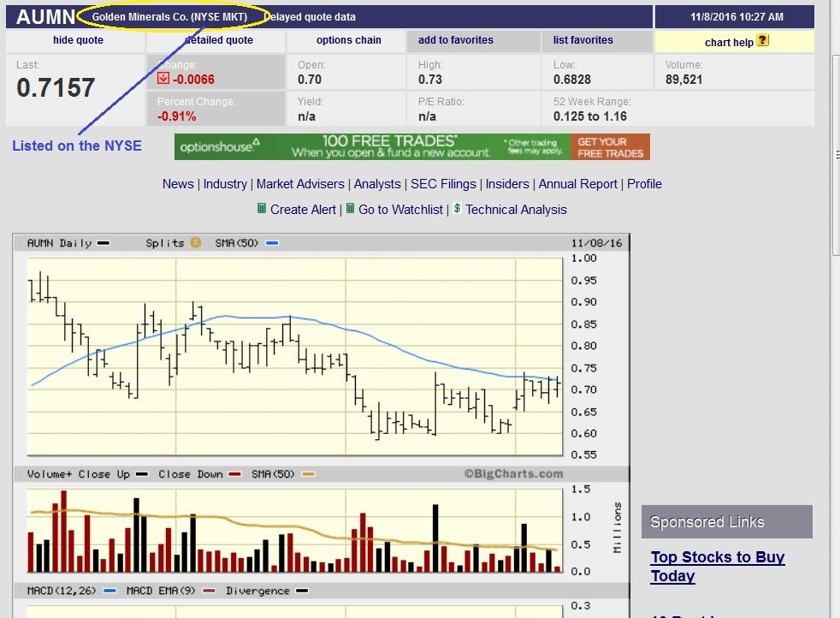840x618 pixels.
Task: Click the chart help question mark icon
Action: (763, 41)
